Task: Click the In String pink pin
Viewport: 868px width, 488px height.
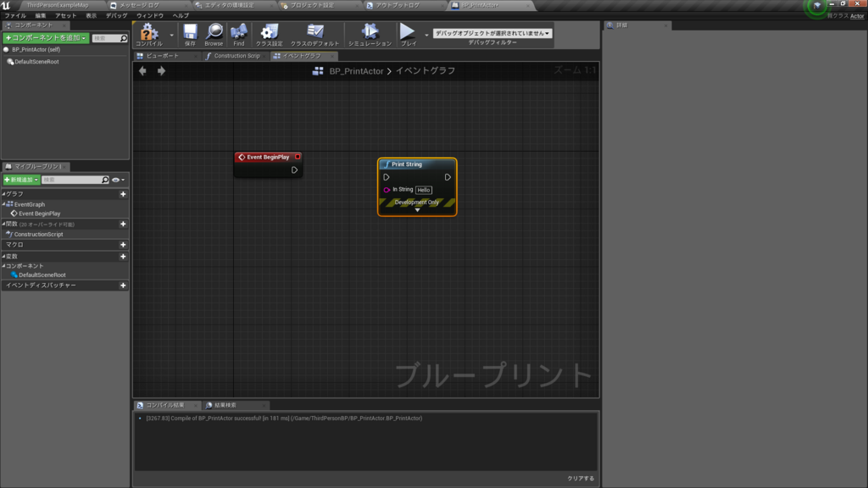Action: click(x=387, y=190)
